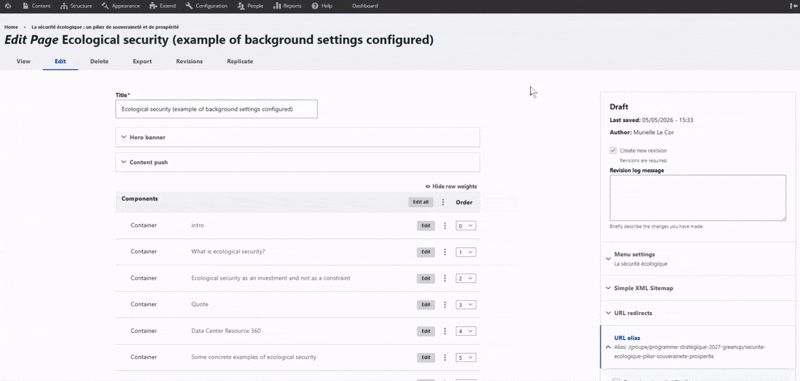Open three-dot menu for Some concrete examples row
This screenshot has height=381, width=800.
(x=445, y=358)
